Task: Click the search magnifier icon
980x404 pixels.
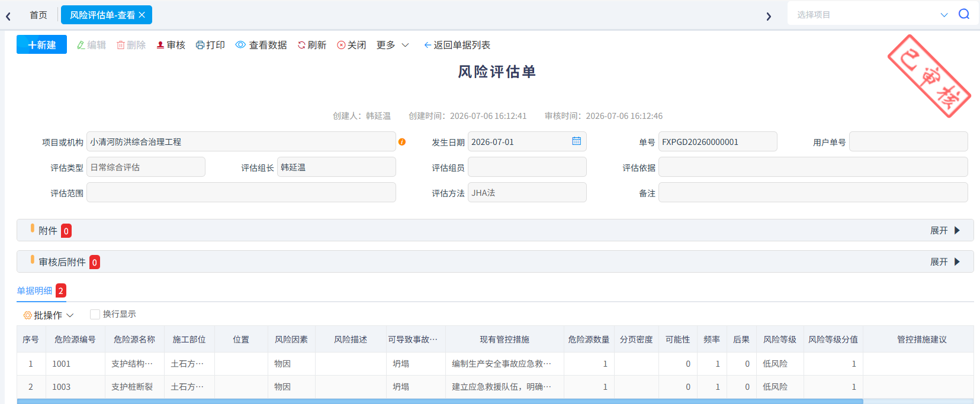Action: pos(964,14)
